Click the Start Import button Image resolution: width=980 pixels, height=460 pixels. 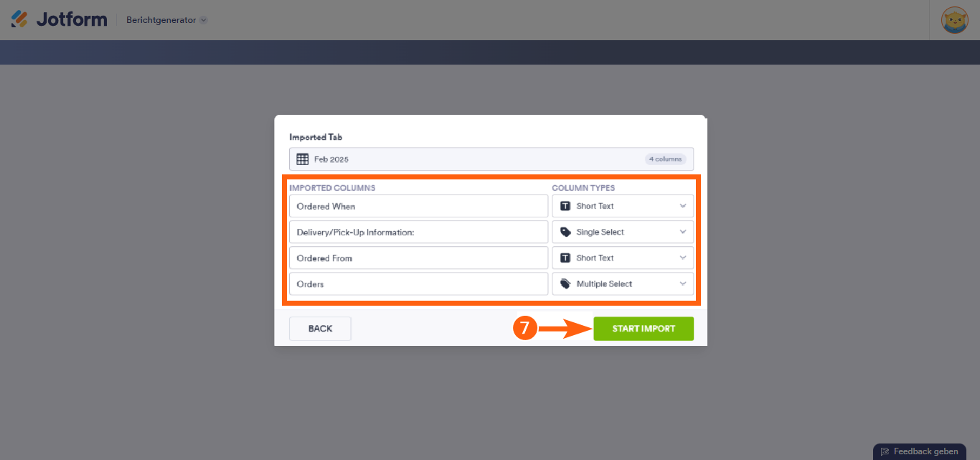pyautogui.click(x=643, y=329)
